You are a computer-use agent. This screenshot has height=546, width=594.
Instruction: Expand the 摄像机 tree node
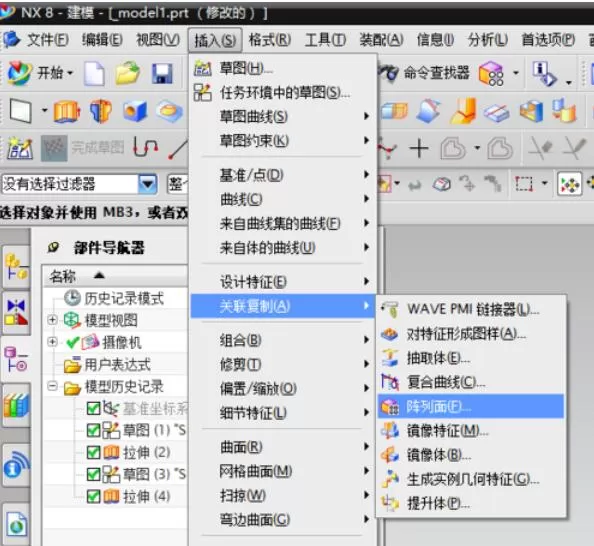coord(53,342)
